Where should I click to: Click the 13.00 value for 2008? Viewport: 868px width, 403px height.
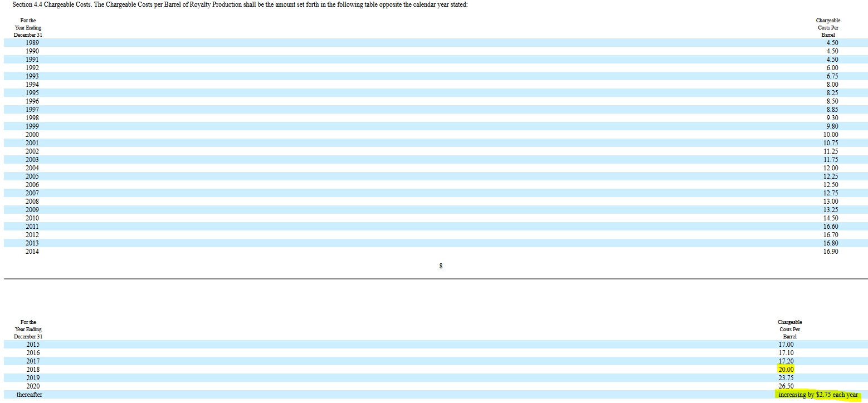pyautogui.click(x=831, y=201)
